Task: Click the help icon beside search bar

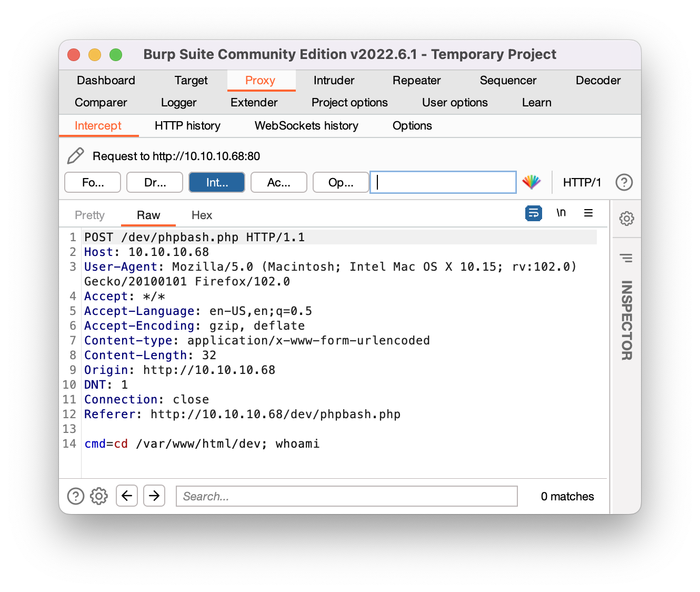Action: click(x=76, y=496)
